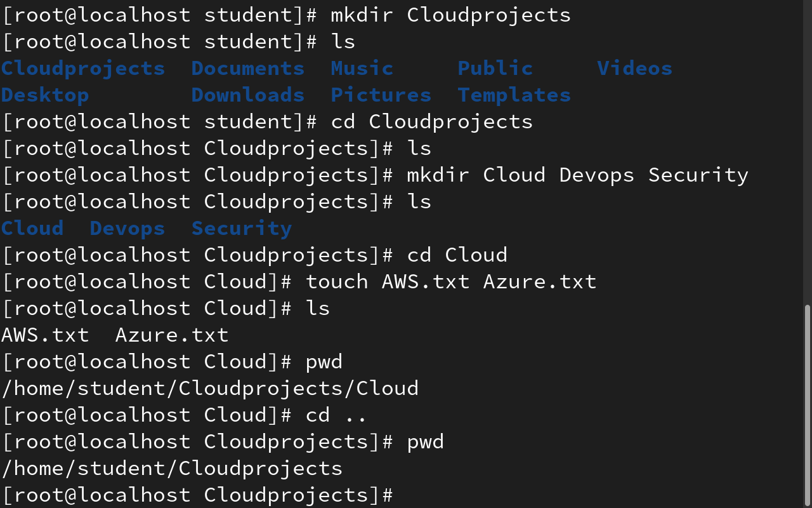
Task: Click the Templates directory in ls output
Action: tap(514, 95)
